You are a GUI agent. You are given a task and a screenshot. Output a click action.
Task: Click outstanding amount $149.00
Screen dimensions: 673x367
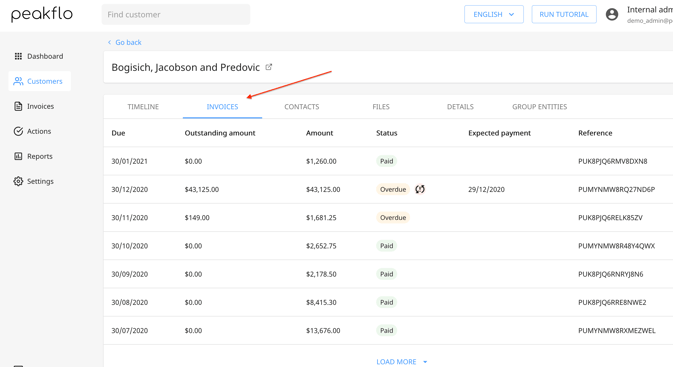(197, 218)
